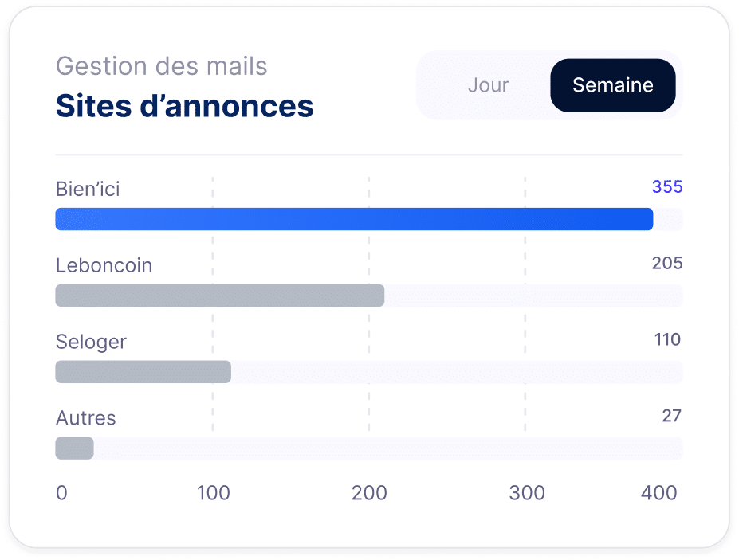Screen dimensions: 739x560
Task: Click the Seloger label text
Action: [x=91, y=342]
